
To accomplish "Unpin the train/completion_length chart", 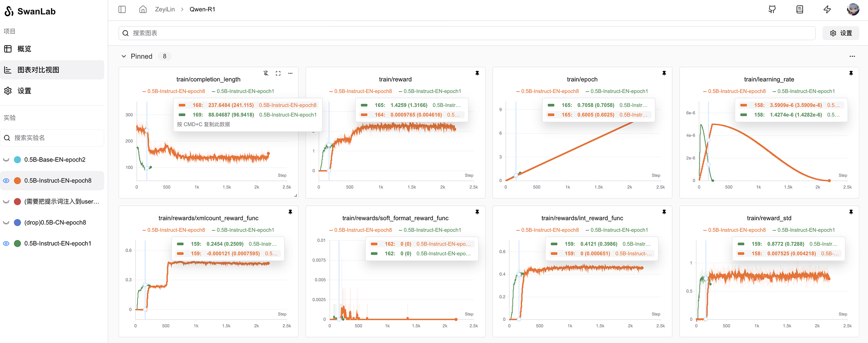I will (266, 73).
